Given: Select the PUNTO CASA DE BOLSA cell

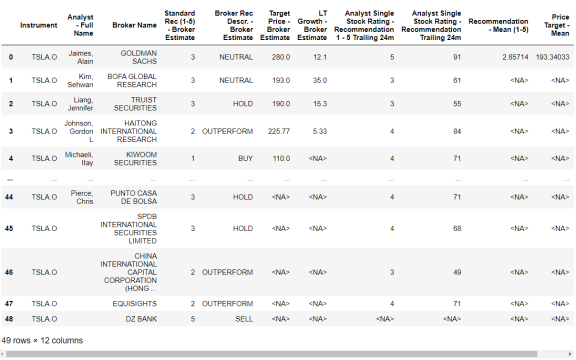Looking at the screenshot, I should tap(134, 197).
